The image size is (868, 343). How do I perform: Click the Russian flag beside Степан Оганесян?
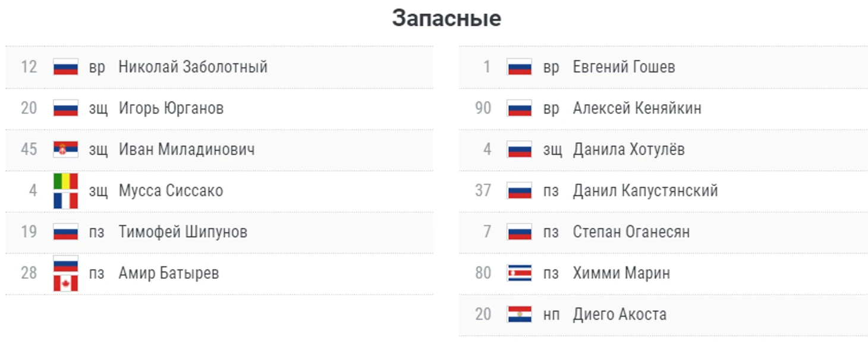click(x=520, y=232)
